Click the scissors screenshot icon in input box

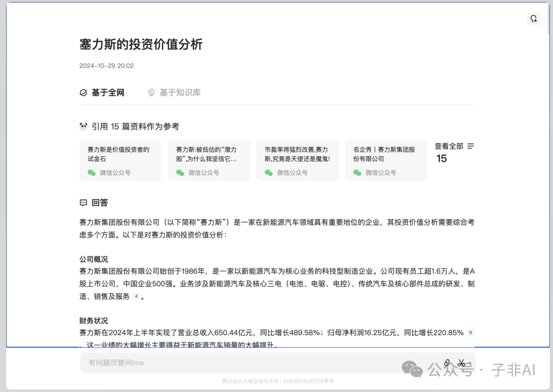[461, 363]
